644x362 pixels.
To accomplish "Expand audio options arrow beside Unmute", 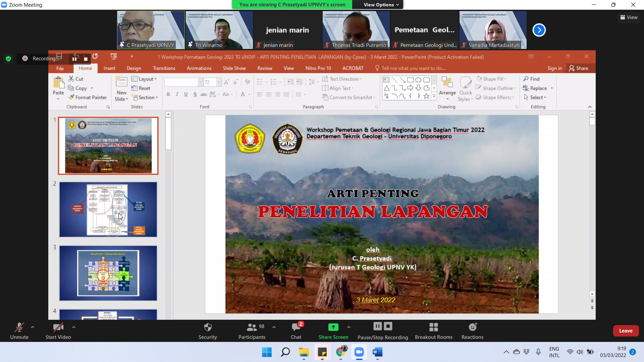I will 33,327.
